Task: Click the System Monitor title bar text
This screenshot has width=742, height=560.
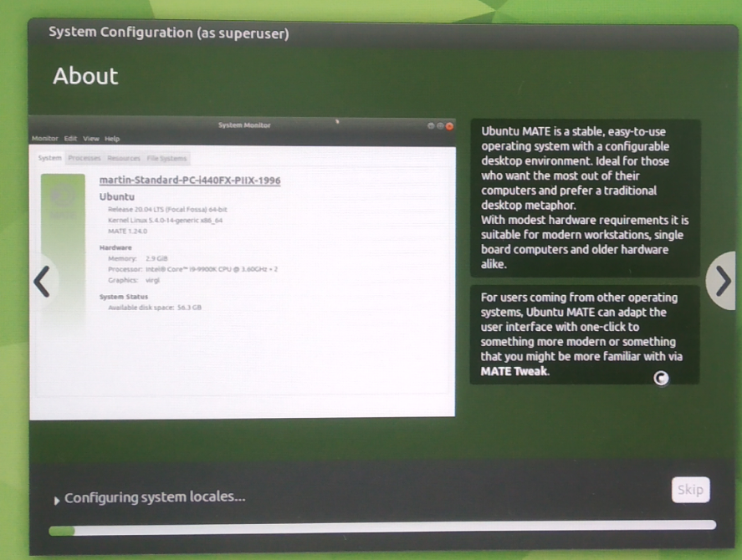Action: (244, 125)
